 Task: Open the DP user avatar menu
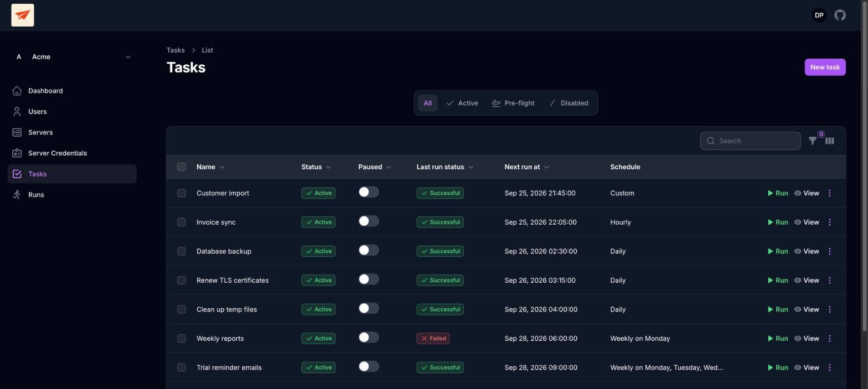tap(819, 15)
